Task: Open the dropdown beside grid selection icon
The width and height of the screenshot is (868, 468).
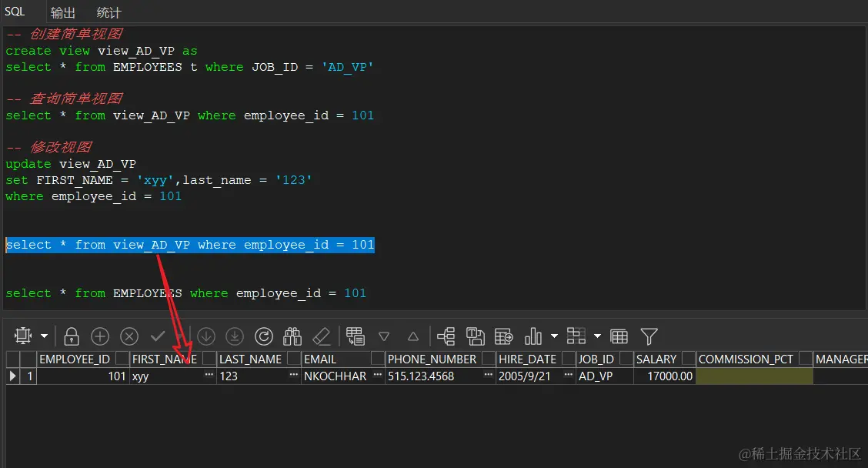Action: [45, 336]
